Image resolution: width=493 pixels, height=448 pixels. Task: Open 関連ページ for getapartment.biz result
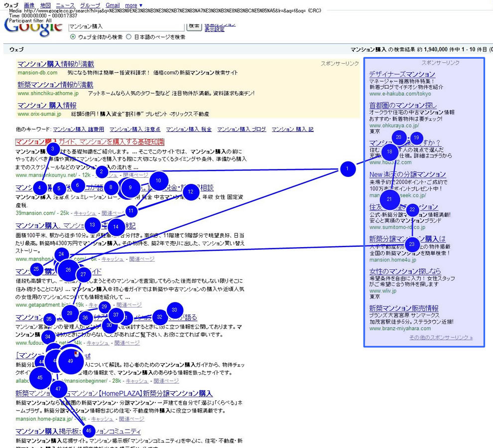point(129,305)
